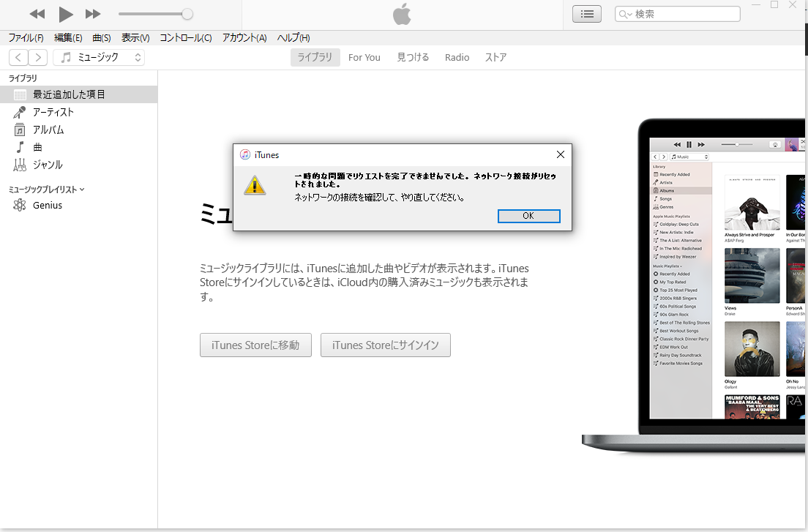
Task: Skip forward with the fast-forward button
Action: 93,15
